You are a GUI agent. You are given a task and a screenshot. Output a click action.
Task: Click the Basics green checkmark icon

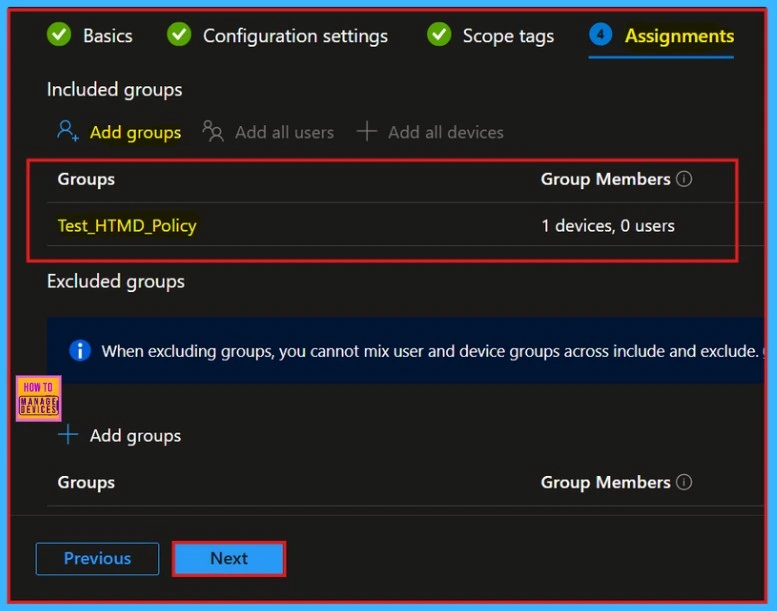point(59,35)
